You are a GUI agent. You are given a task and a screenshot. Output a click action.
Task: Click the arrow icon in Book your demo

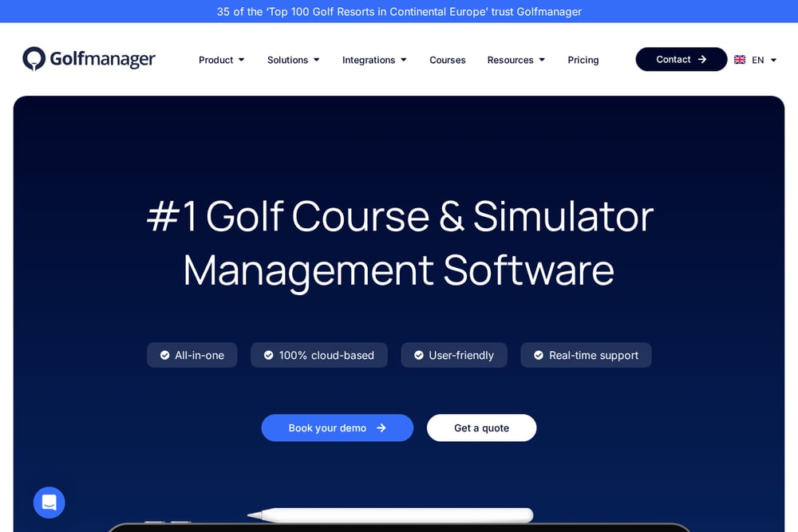[381, 428]
